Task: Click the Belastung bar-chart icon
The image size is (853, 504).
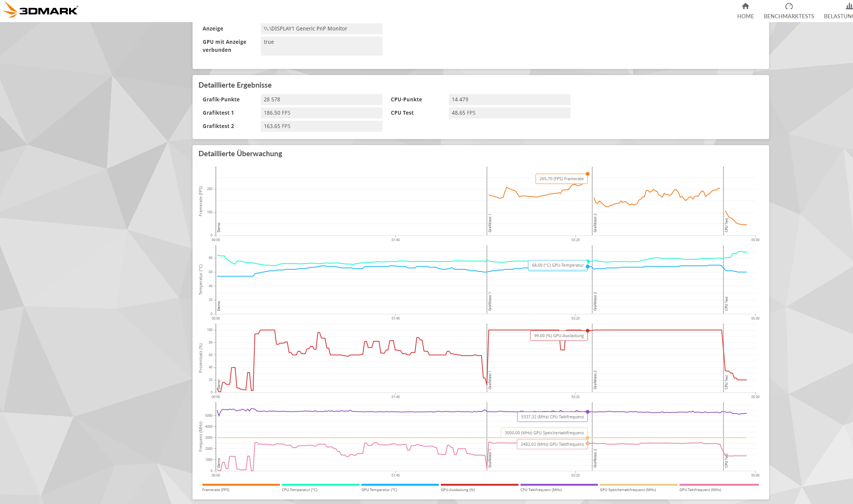Action: [x=849, y=6]
